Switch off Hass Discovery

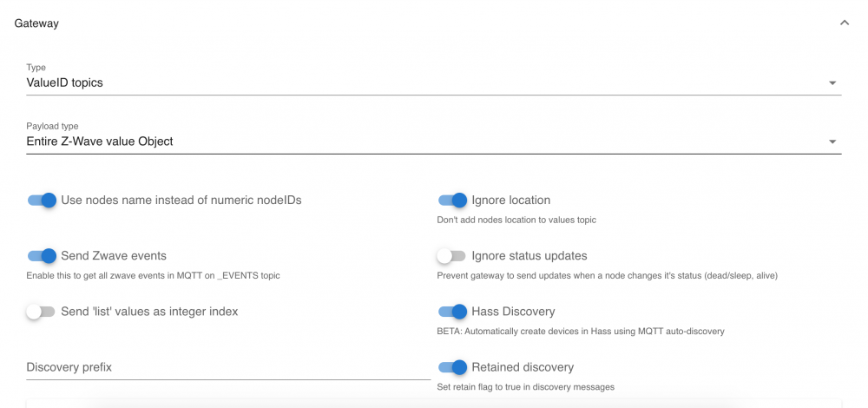pos(452,312)
